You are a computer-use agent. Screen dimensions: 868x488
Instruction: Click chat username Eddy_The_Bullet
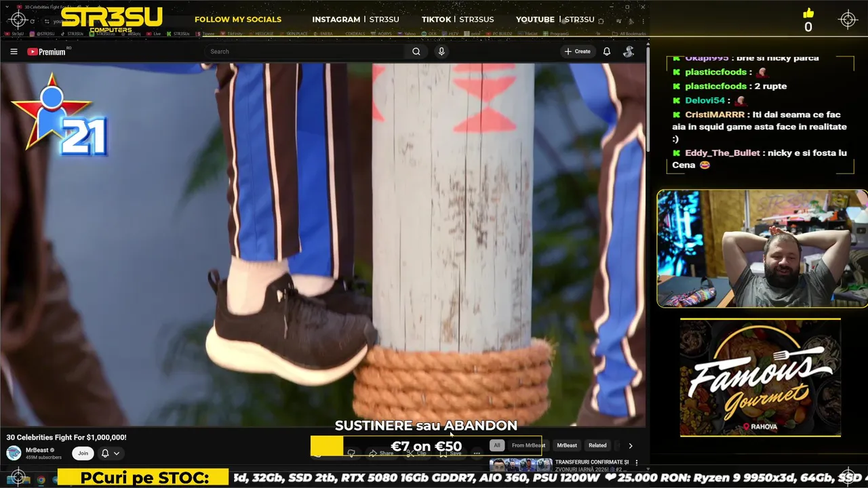tap(722, 153)
